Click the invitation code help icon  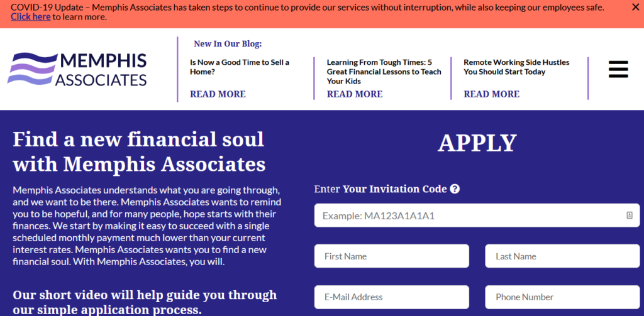click(x=455, y=189)
